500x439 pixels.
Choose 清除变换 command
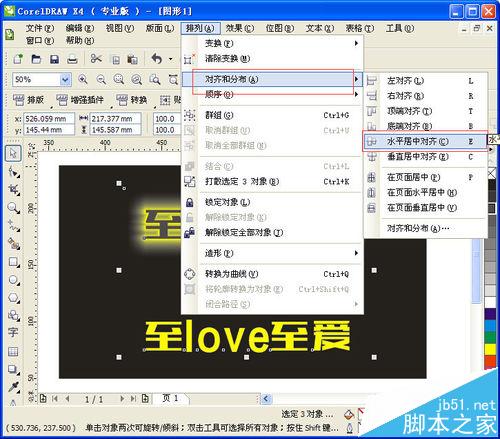[x=272, y=59]
